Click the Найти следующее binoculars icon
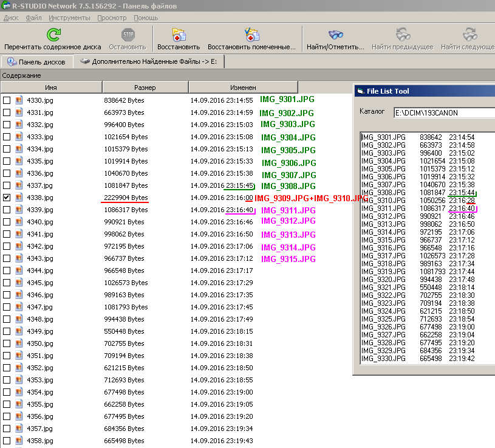This screenshot has width=495, height=448. pos(469,35)
